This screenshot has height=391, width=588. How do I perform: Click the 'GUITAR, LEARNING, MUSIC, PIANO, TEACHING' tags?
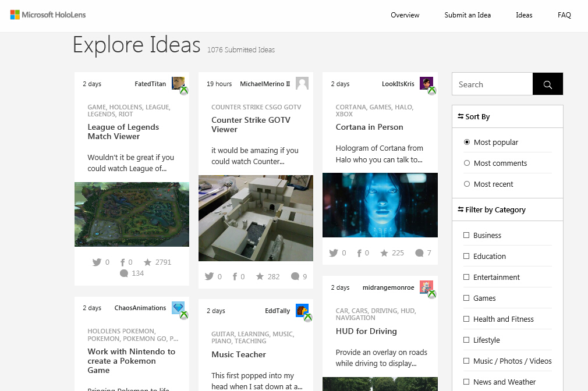(x=253, y=337)
